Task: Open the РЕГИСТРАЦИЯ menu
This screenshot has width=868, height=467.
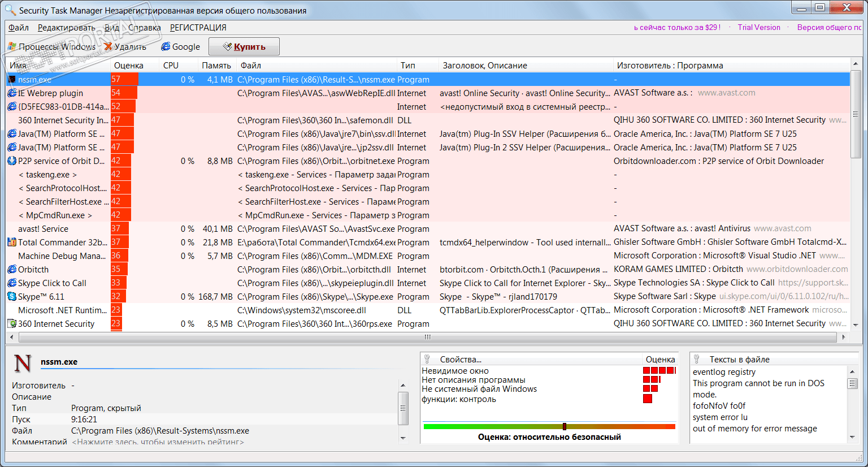Action: click(x=198, y=28)
